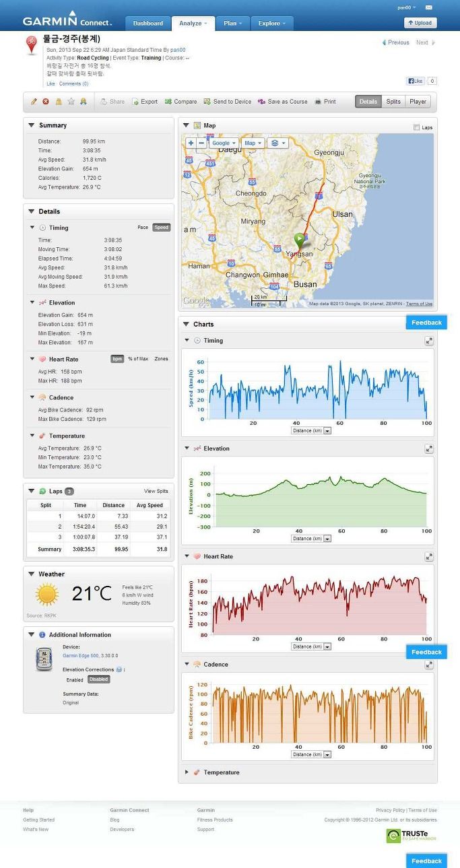Switch Timing display to Pace
Screen dimensions: 460x868
pos(143,228)
